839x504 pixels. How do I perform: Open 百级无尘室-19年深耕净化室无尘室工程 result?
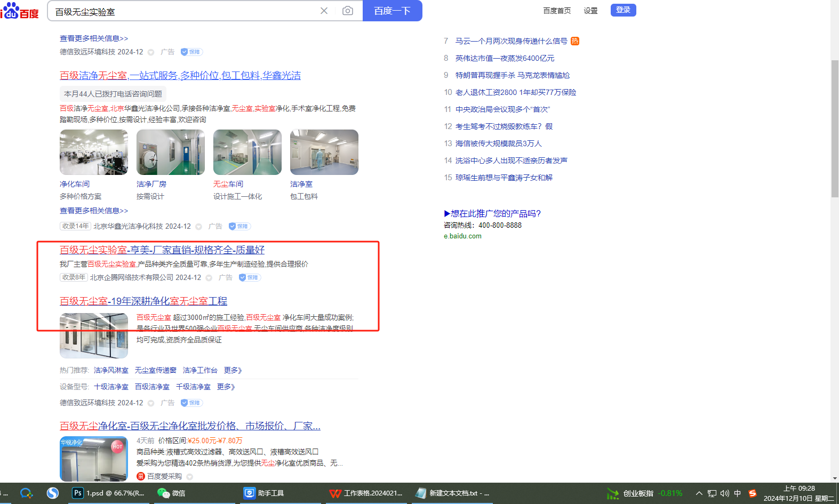pos(143,301)
